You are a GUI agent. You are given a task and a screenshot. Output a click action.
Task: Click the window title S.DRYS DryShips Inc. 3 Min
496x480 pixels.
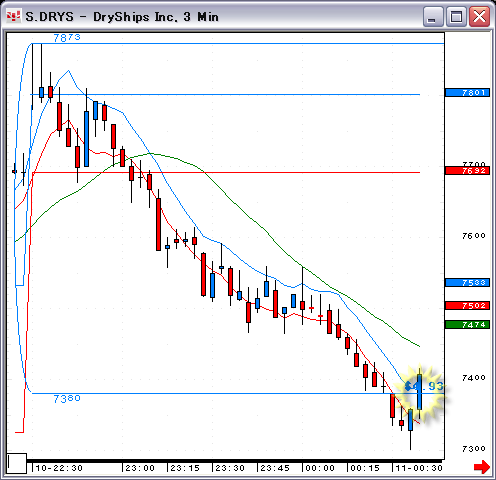point(122,17)
